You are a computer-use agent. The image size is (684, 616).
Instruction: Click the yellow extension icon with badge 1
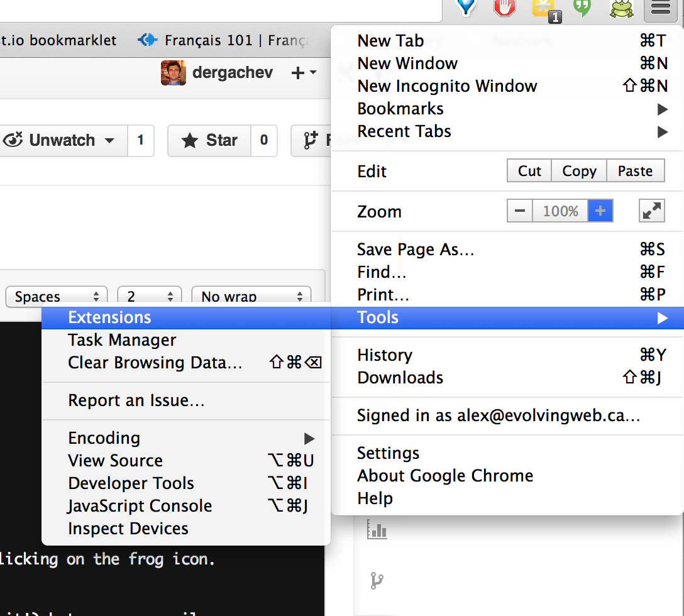point(545,10)
